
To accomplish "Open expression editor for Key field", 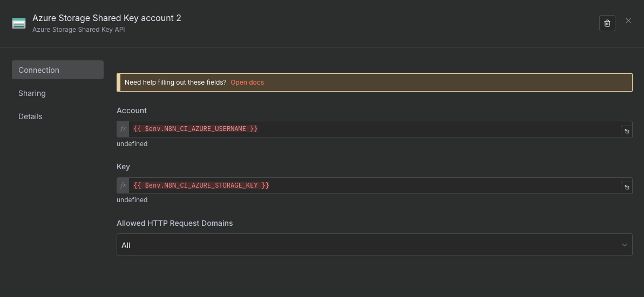I will pyautogui.click(x=626, y=187).
